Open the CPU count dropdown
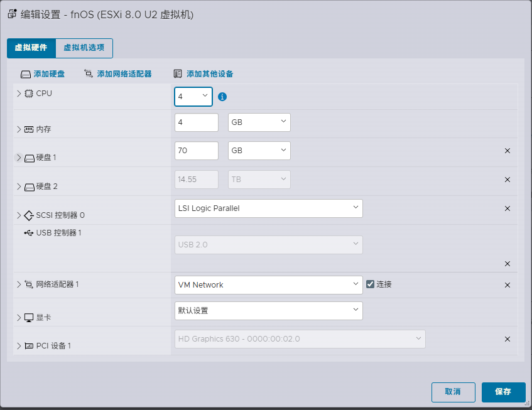This screenshot has width=532, height=410. [193, 96]
